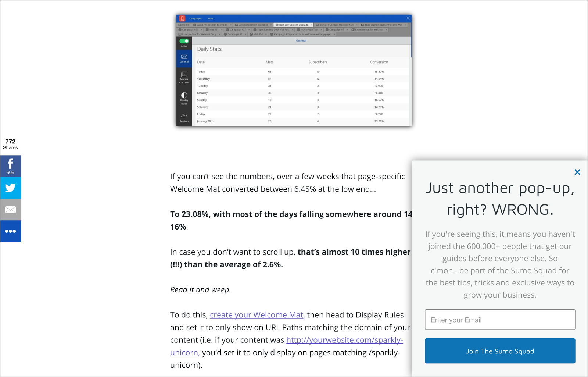Open the HomePage Test tab
The image size is (588, 377).
click(x=309, y=30)
